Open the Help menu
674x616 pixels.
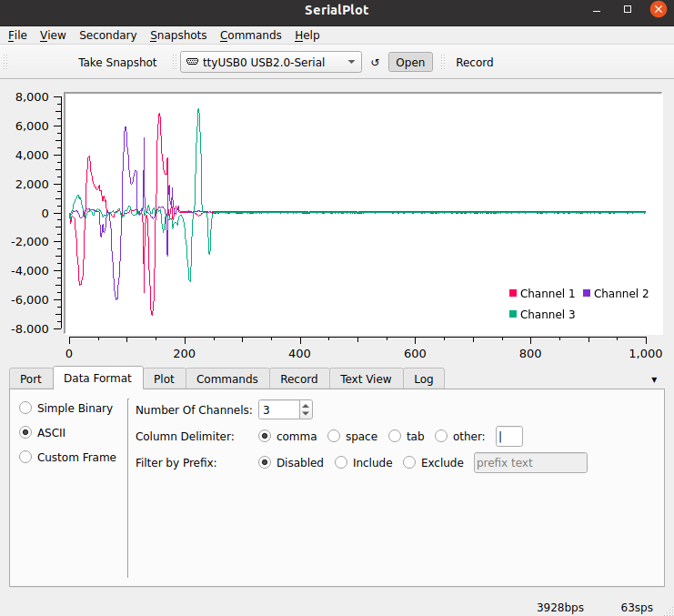(x=307, y=35)
